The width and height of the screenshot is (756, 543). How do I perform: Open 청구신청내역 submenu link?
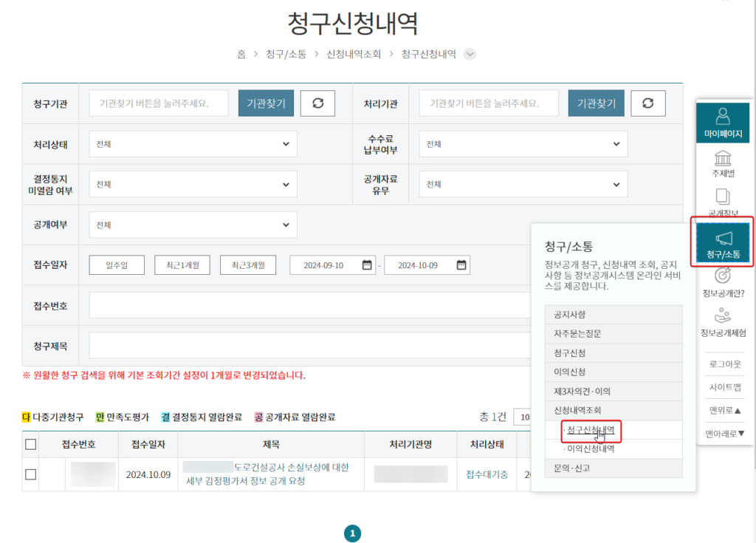[x=591, y=430]
